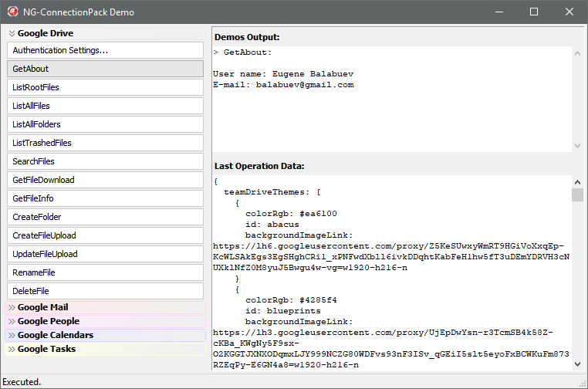Image resolution: width=588 pixels, height=389 pixels.
Task: Run the CreateFolder demo
Action: pos(106,217)
